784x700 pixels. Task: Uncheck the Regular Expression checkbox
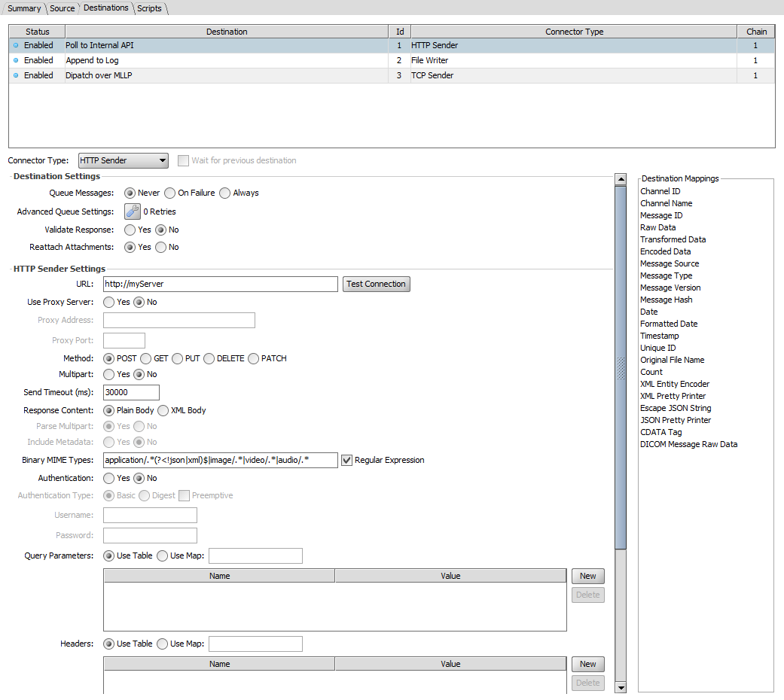(346, 460)
